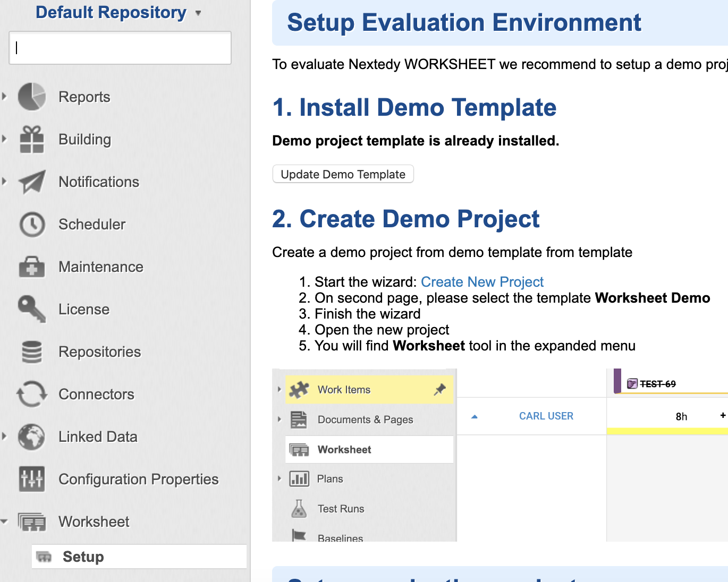Click 'Demo project template is already installed.' text
The width and height of the screenshot is (728, 582).
(416, 141)
